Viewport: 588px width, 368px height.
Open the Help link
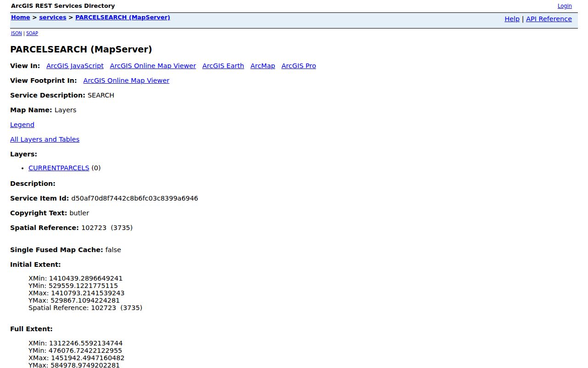tap(512, 19)
